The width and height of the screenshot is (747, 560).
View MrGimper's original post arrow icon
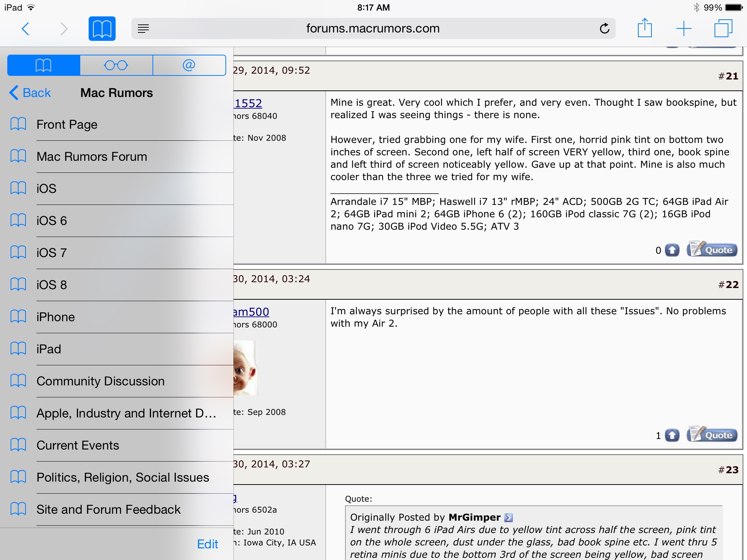click(508, 517)
